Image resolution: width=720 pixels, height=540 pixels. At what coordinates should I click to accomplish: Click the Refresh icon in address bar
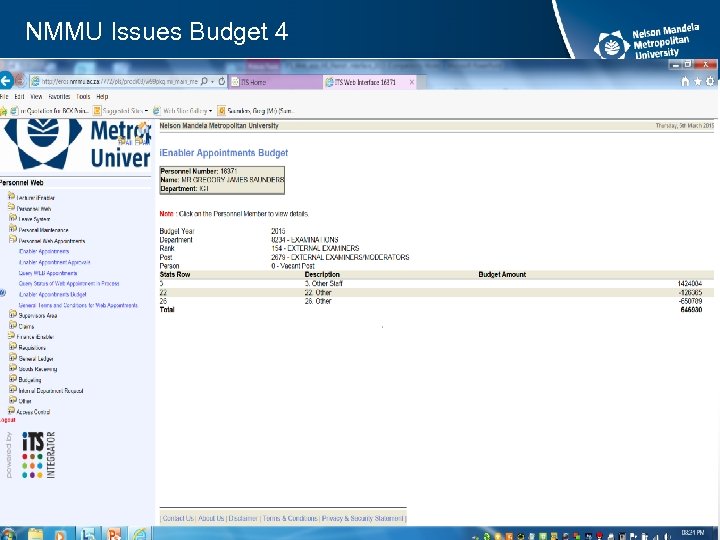(x=221, y=81)
